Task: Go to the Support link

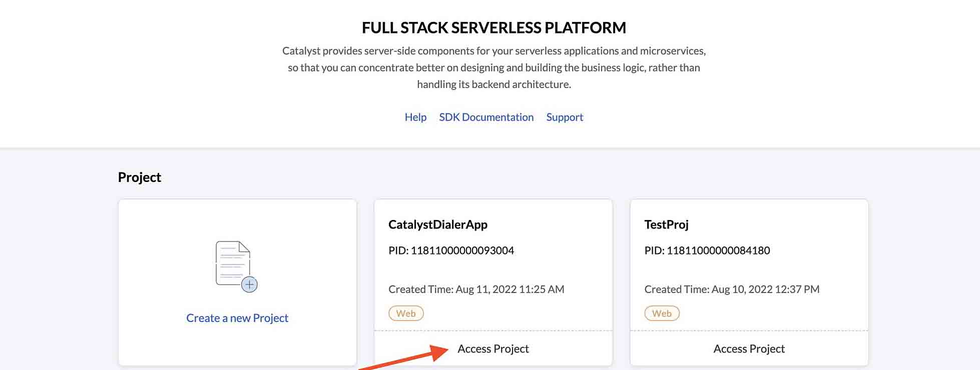Action: (x=565, y=117)
